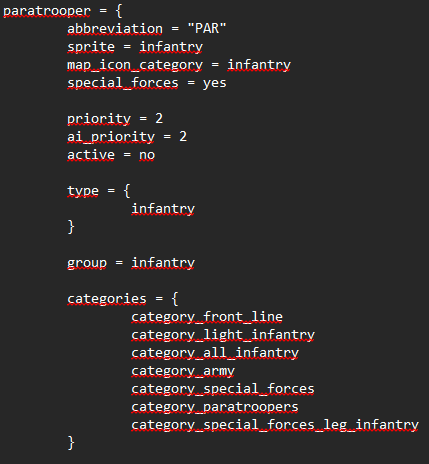The image size is (429, 464).
Task: Place cursor on sprite keyword
Action: pyautogui.click(x=91, y=47)
